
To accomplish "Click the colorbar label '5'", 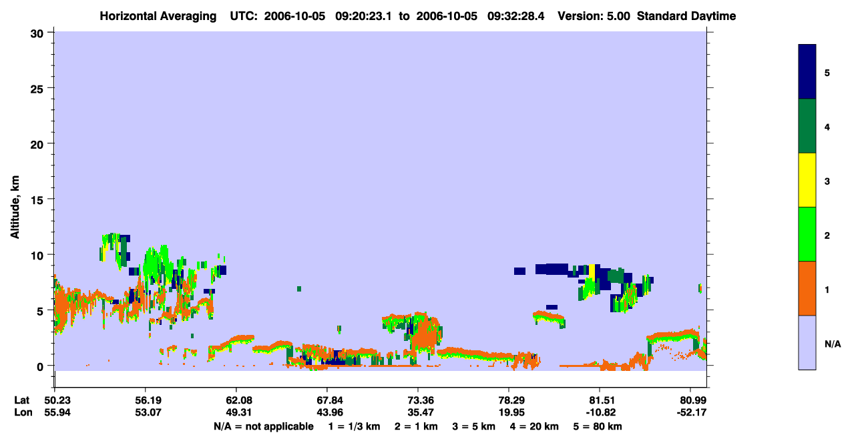I will 827,72.
